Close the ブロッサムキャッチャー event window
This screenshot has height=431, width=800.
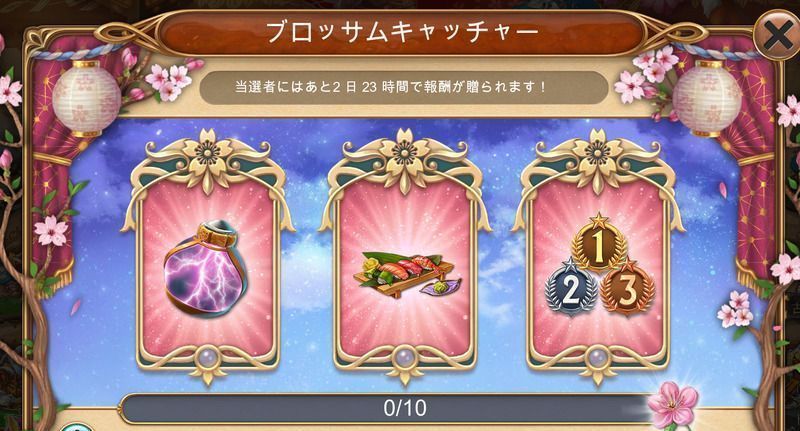(777, 35)
